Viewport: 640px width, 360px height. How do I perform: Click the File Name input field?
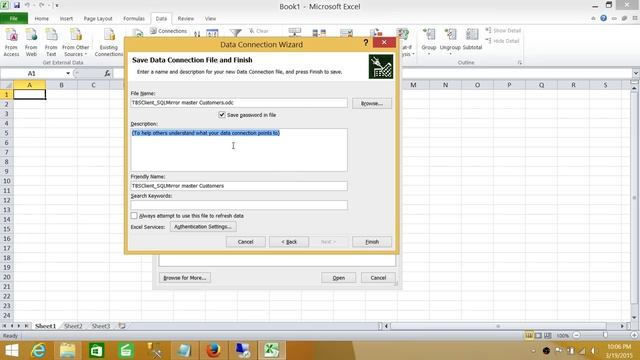coord(239,103)
